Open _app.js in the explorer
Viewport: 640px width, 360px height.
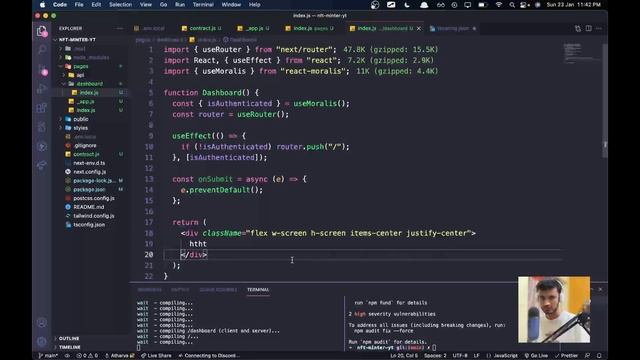click(x=86, y=101)
